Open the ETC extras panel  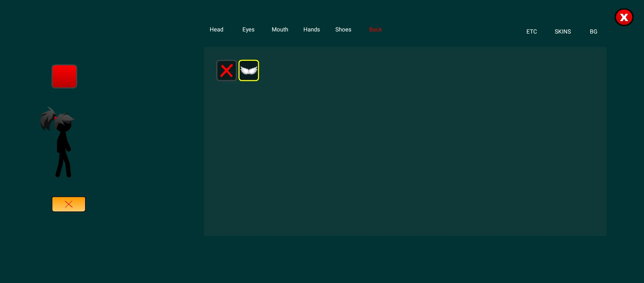pos(531,31)
